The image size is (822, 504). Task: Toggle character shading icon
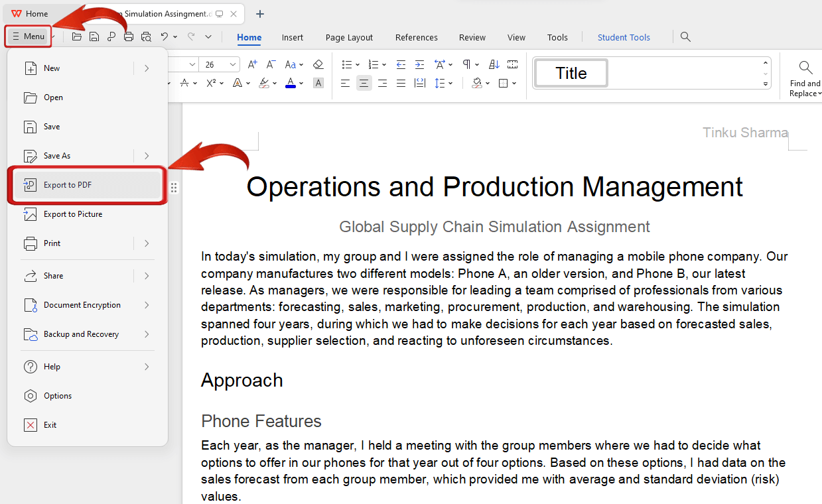click(x=318, y=83)
